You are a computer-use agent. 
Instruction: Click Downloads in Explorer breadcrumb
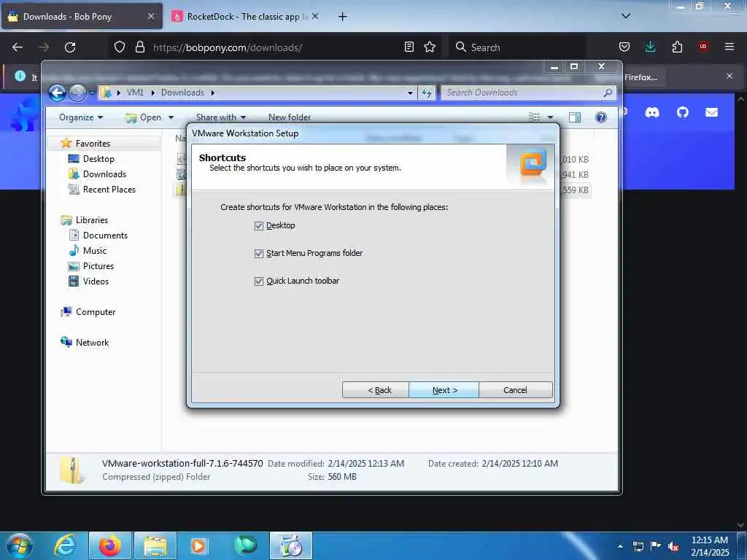click(x=182, y=93)
